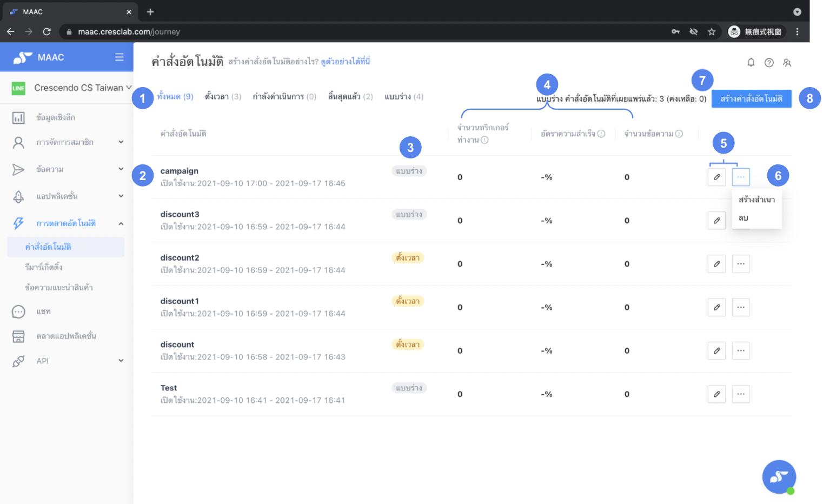Switch to the ตั้งเวลา (3) tab
This screenshot has width=823, height=504.
point(223,97)
